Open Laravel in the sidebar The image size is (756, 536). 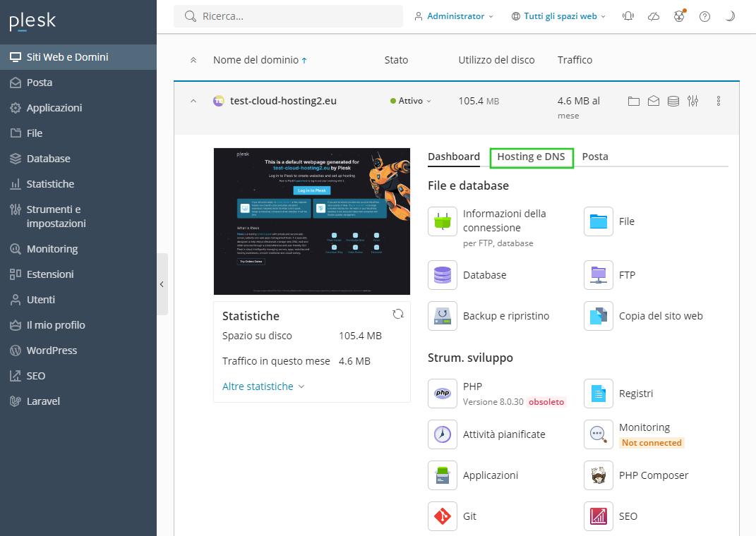(78, 401)
